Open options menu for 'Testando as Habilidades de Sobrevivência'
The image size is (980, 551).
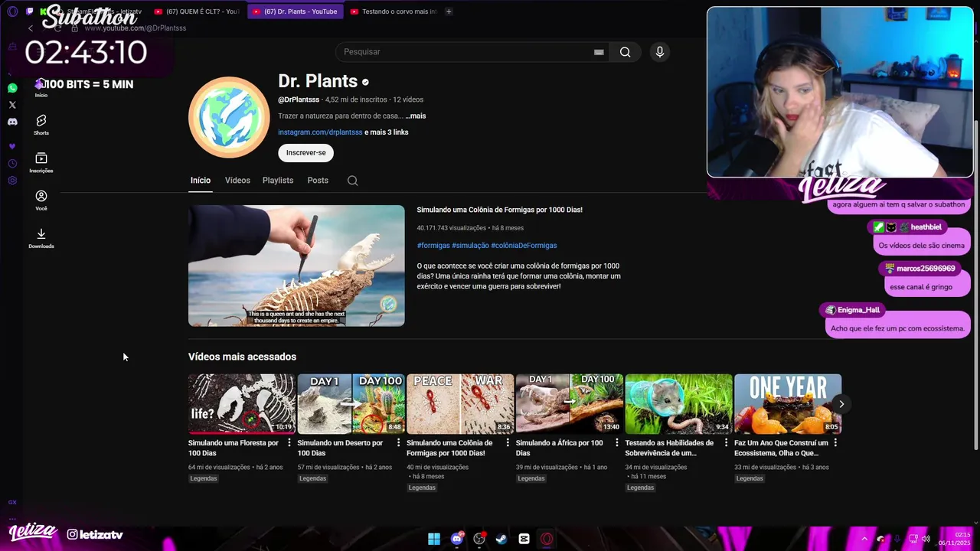point(727,443)
